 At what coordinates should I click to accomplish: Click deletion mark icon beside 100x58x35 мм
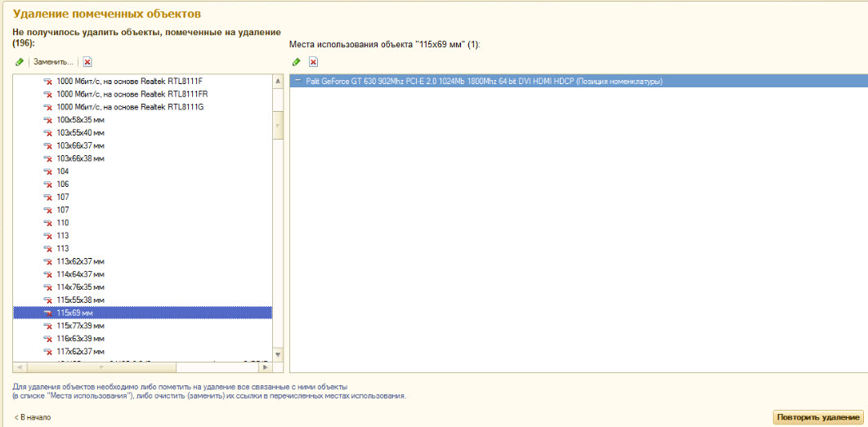coord(47,119)
